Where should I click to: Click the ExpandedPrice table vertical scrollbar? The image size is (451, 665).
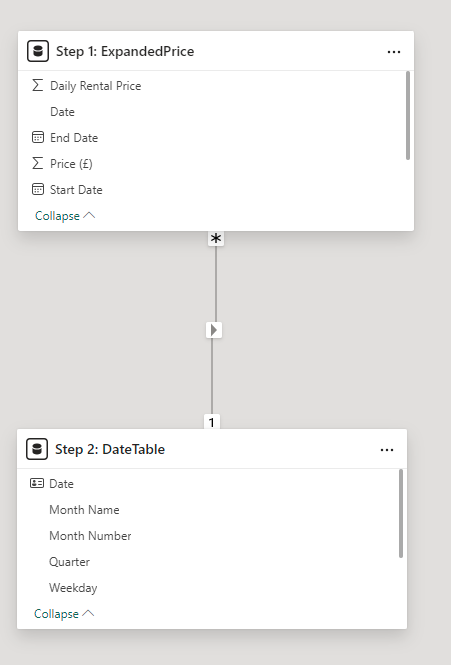tap(408, 115)
